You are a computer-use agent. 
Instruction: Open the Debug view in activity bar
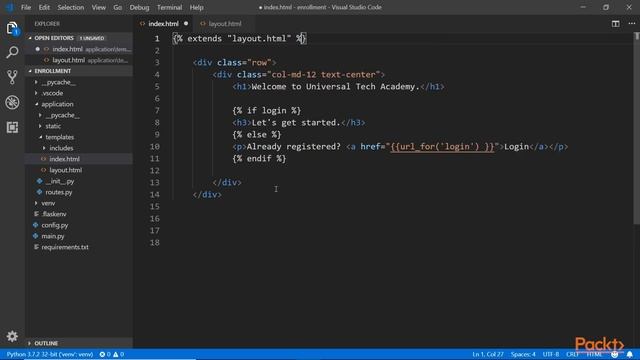pyautogui.click(x=12, y=102)
